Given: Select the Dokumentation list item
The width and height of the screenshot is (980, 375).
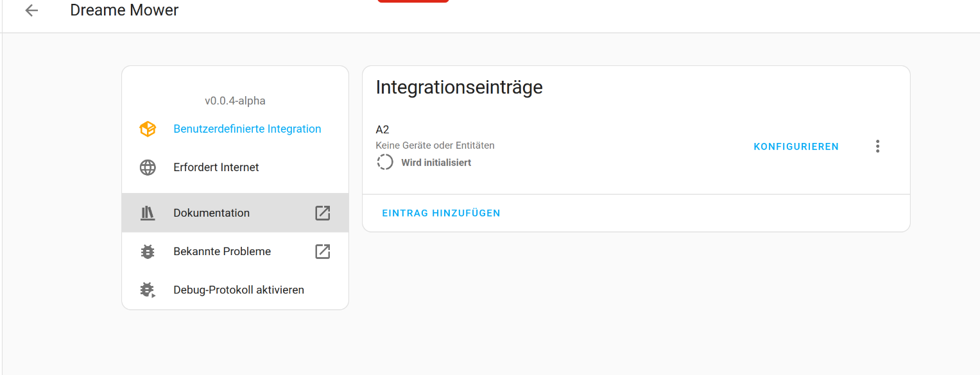Looking at the screenshot, I should click(235, 213).
